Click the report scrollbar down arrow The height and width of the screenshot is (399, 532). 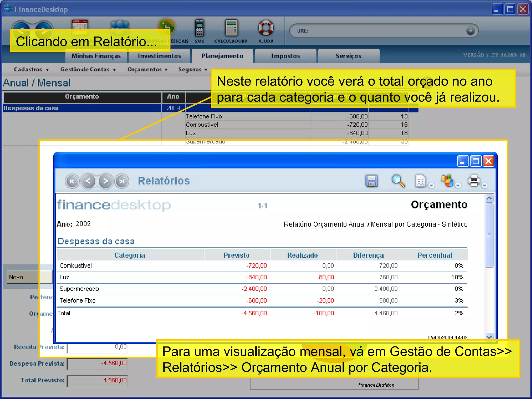point(489,337)
